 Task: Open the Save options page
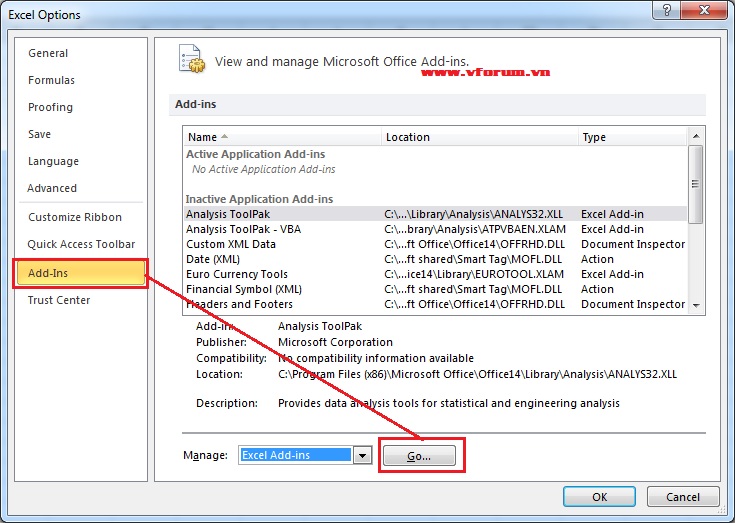point(39,134)
